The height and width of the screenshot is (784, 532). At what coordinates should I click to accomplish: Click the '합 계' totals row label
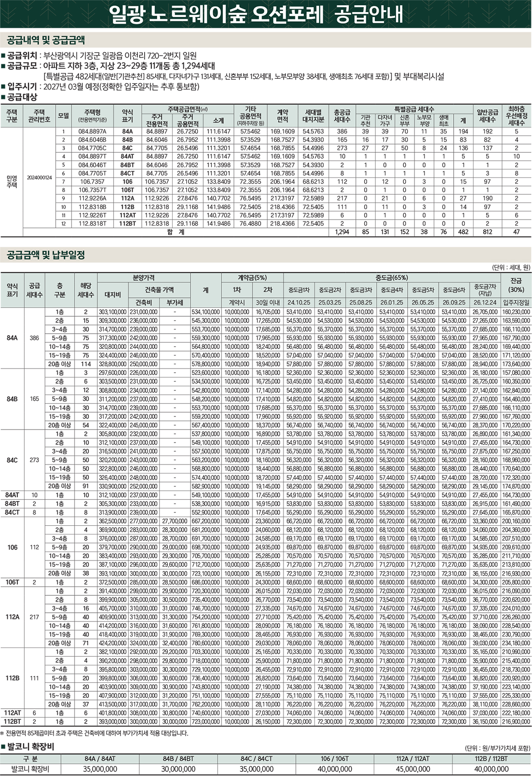(176, 232)
